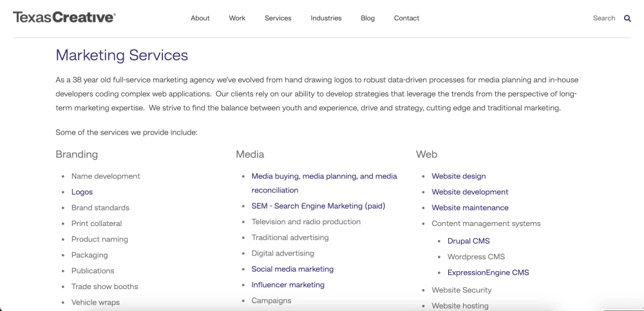Image resolution: width=644 pixels, height=311 pixels.
Task: Click the Marketing Services heading
Action: (122, 55)
